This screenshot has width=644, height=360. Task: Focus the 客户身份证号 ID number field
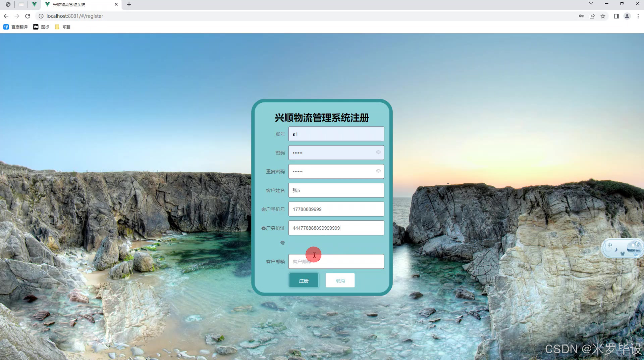click(336, 228)
